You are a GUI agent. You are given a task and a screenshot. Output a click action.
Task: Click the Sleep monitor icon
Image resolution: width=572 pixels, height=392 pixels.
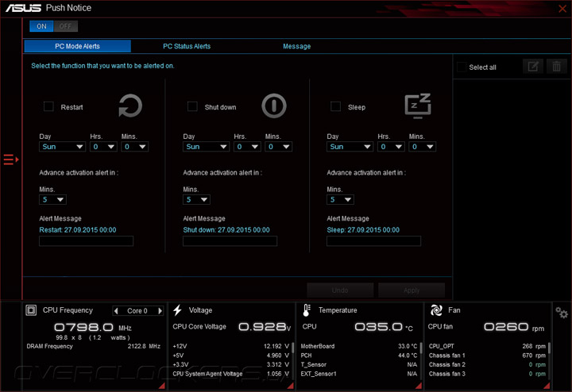[x=418, y=106]
